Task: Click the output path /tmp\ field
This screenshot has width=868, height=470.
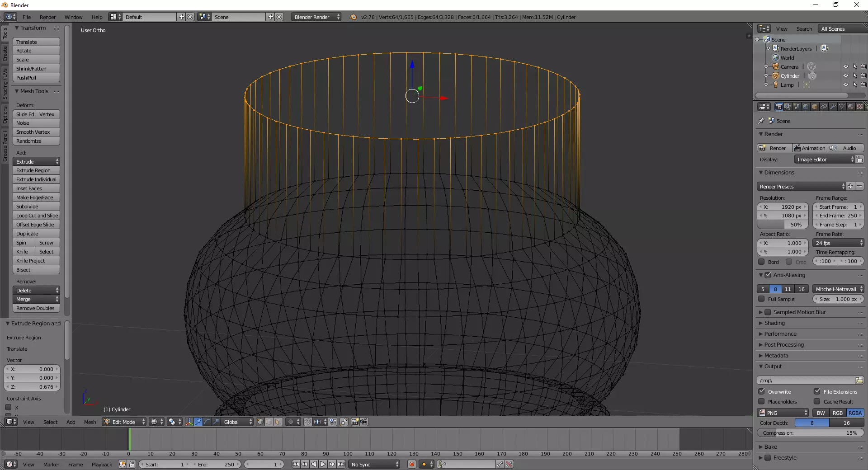Action: coord(806,381)
